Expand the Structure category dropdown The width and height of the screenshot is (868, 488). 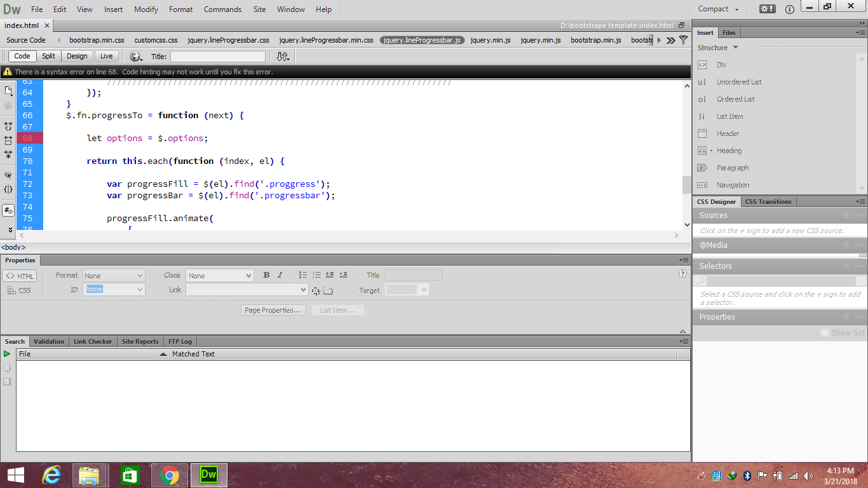coord(718,48)
